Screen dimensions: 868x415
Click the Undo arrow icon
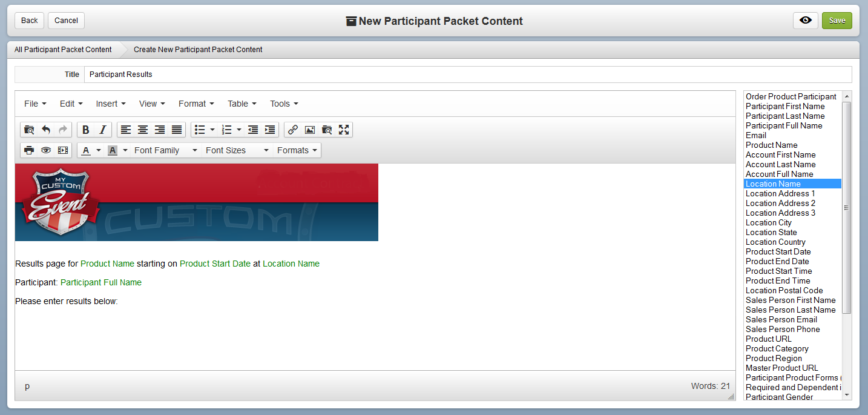(x=46, y=130)
